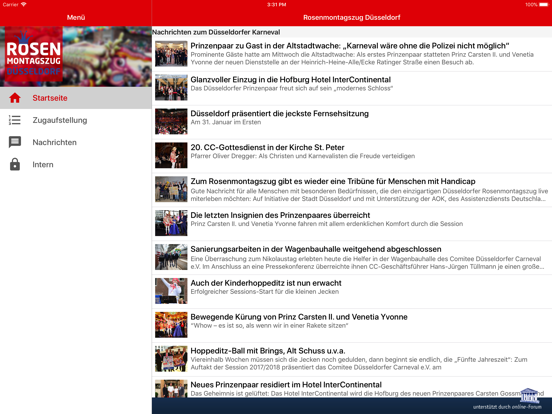Tap the Rosenmontagszug Düsseldorf header title
Image resolution: width=552 pixels, height=414 pixels.
(x=352, y=17)
